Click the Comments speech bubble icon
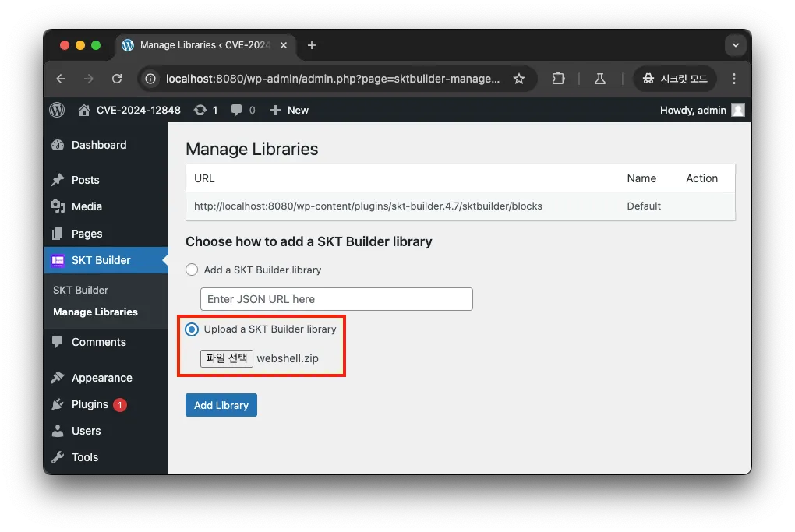795x532 pixels. tap(58, 341)
